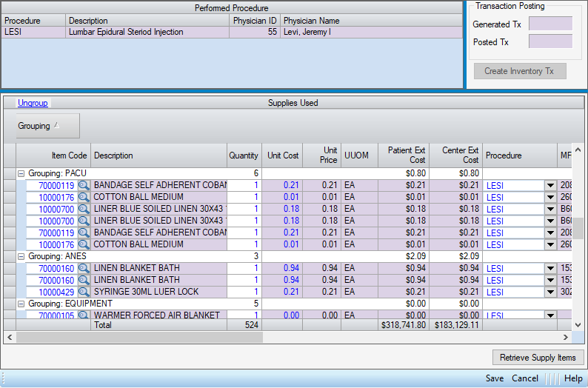Click magnifier on second Linen Blanket Bath row
This screenshot has height=388, width=588.
point(84,280)
